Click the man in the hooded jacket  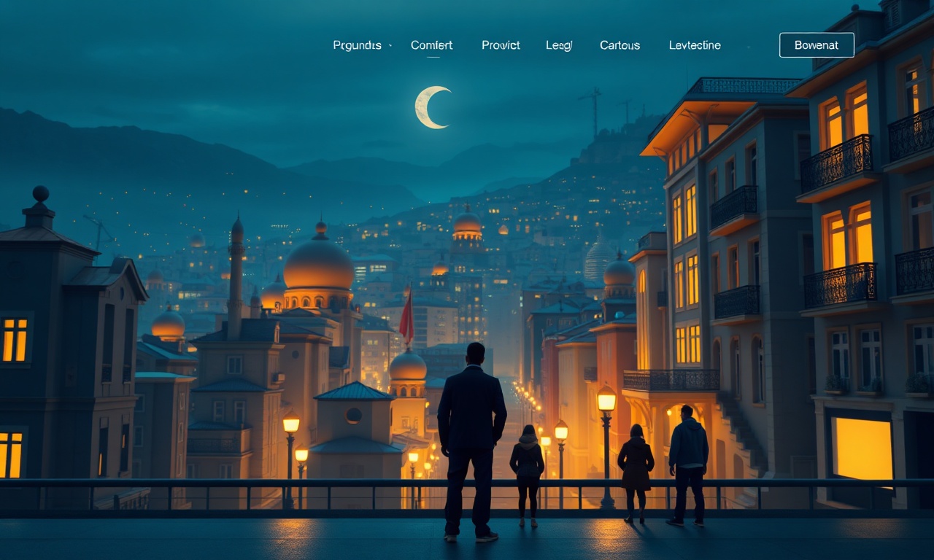(x=687, y=465)
